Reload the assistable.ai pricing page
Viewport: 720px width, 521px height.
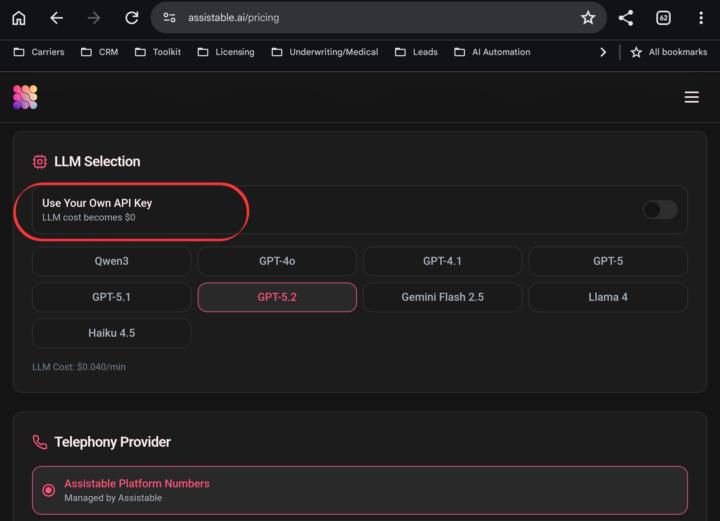[x=132, y=18]
